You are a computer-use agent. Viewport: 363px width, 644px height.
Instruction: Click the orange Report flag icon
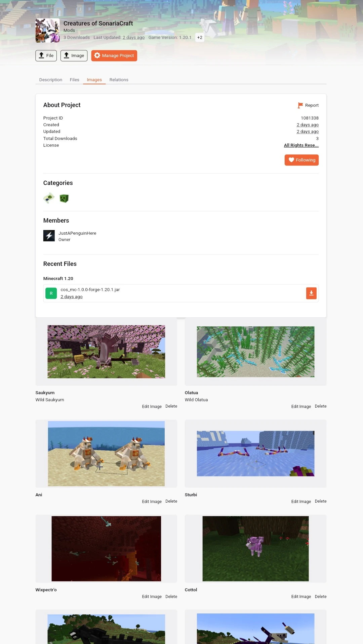300,105
